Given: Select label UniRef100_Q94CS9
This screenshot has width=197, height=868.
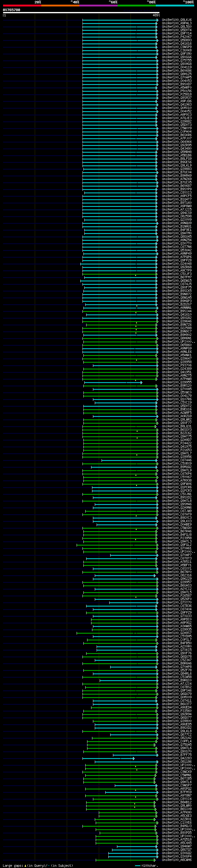Looking at the screenshot, I should [x=177, y=213].
